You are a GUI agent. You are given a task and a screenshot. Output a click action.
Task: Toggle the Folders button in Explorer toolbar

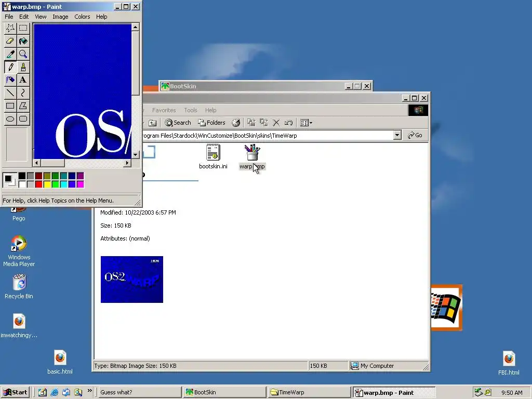point(212,123)
